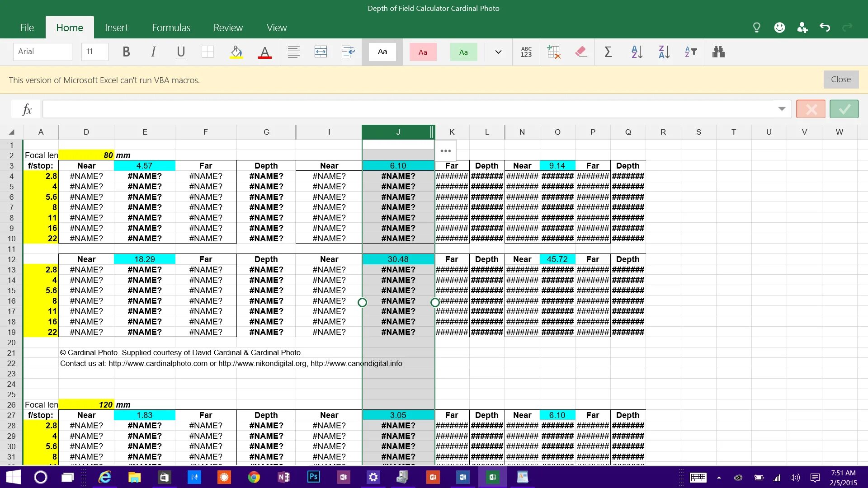Expand the cell styles gallery
The image size is (868, 488).
498,52
